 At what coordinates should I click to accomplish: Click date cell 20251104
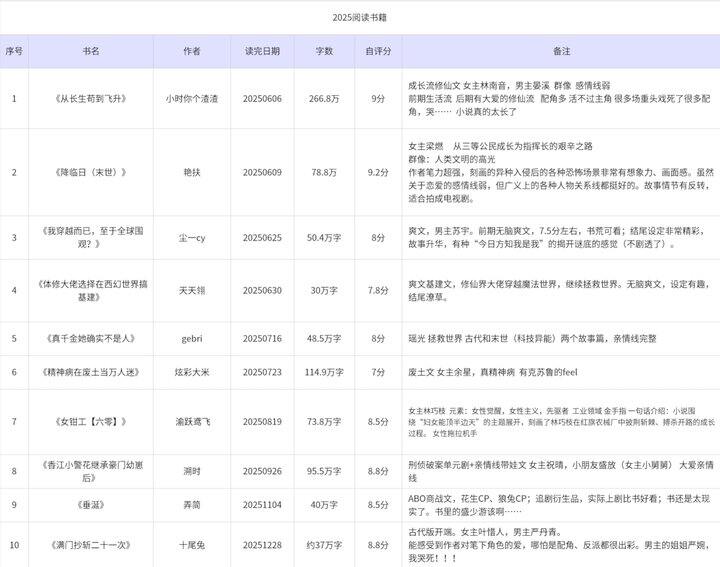pyautogui.click(x=262, y=505)
